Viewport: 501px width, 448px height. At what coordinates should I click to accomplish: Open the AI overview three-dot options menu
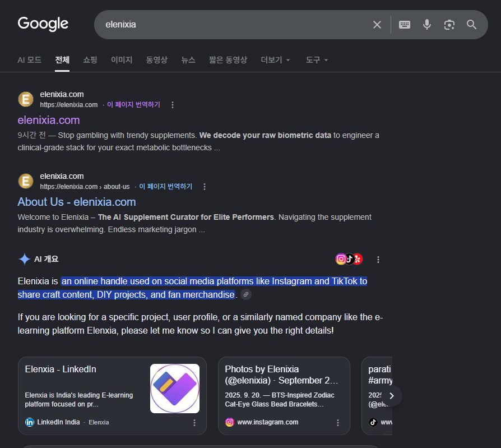pyautogui.click(x=378, y=260)
